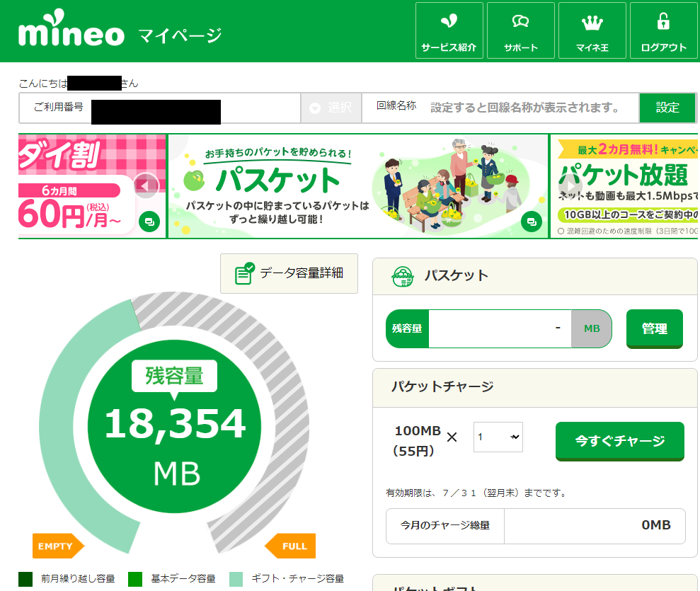The height and width of the screenshot is (591, 700).
Task: Open the パケット放題 campaign banner
Action: (624, 186)
